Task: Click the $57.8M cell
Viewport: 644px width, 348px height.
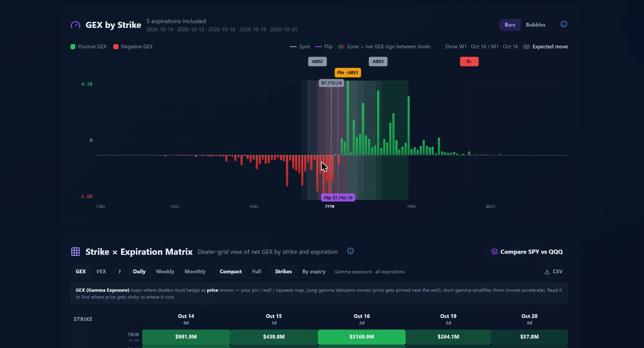Action: tap(529, 337)
